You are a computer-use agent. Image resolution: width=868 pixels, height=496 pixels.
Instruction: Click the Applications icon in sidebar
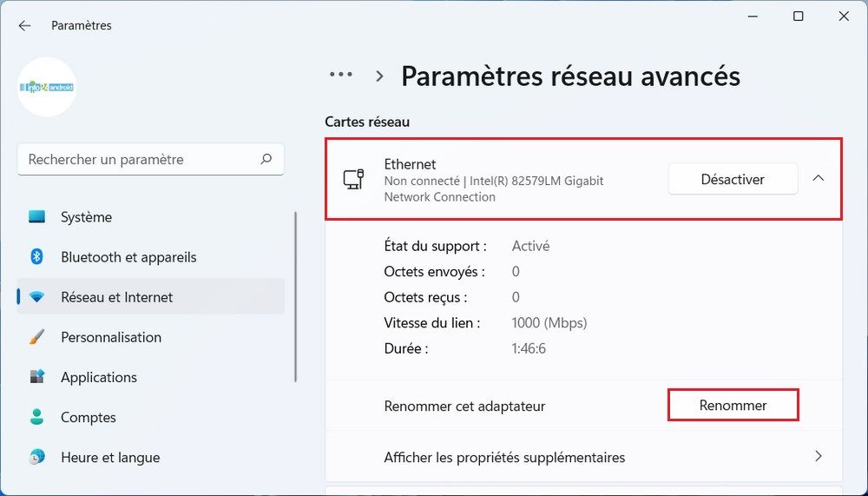(36, 377)
